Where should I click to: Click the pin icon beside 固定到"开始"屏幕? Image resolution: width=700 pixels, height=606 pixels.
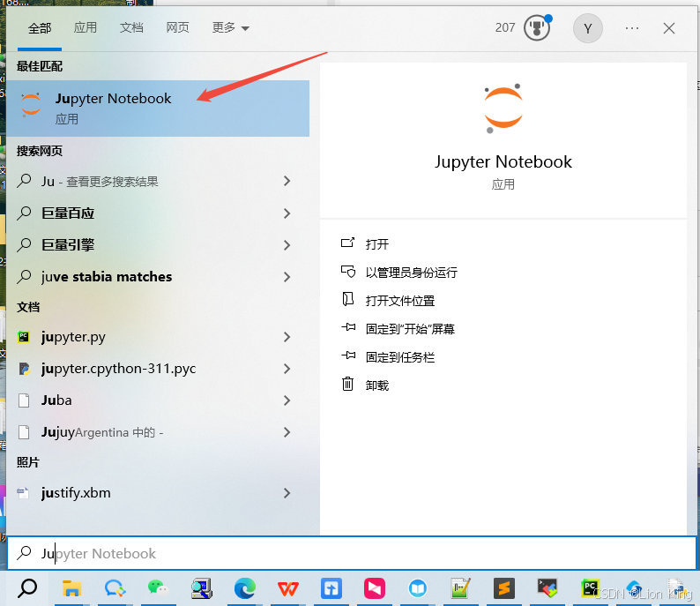348,327
